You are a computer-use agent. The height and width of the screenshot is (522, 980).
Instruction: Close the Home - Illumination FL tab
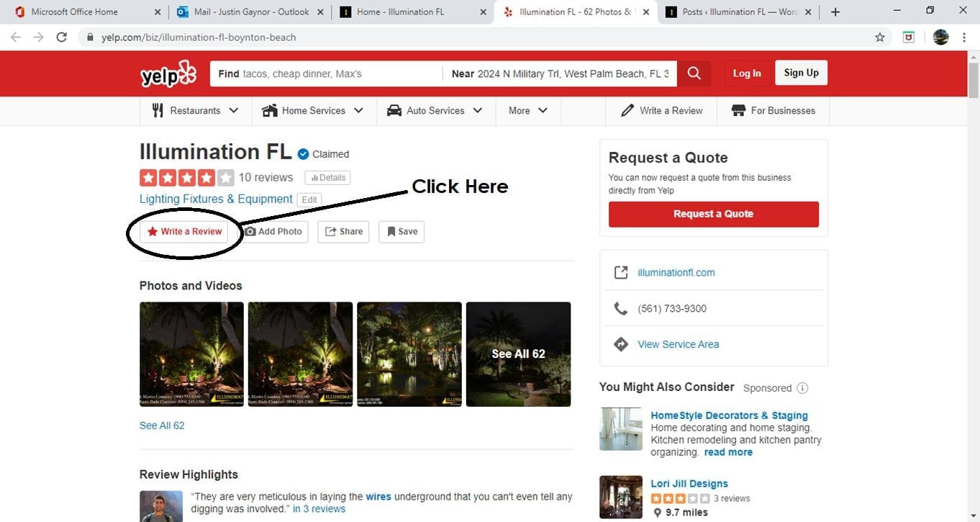point(483,12)
